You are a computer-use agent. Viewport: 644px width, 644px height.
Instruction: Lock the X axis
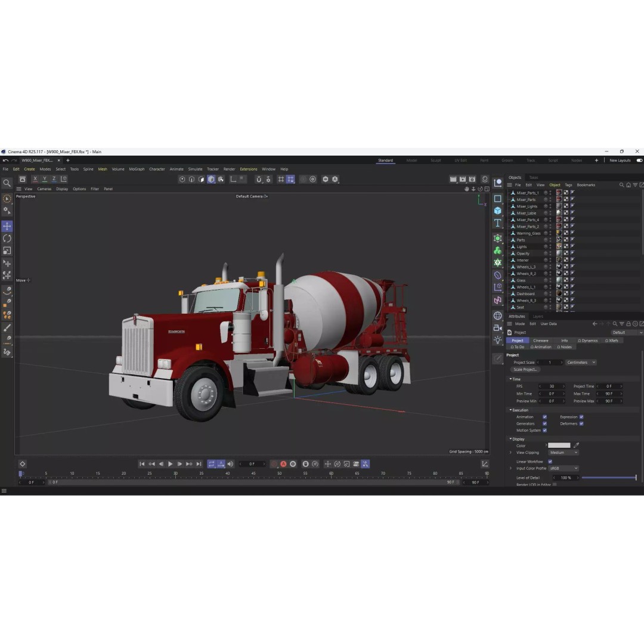35,179
